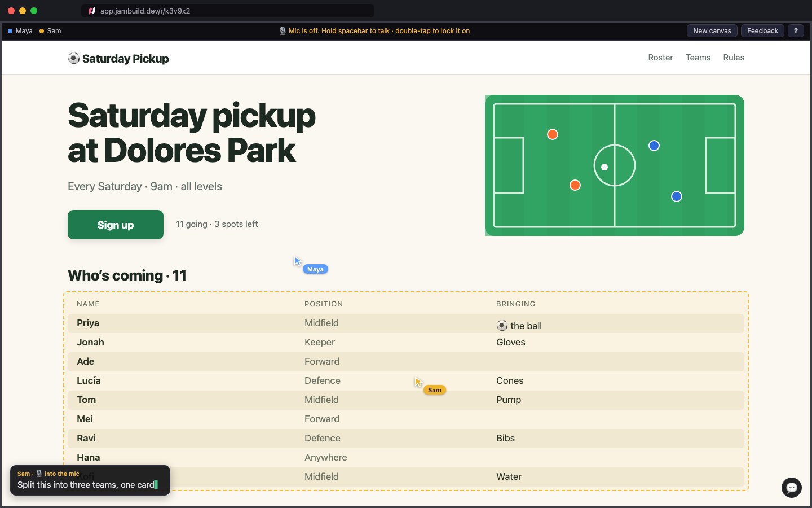Select the upper orange player dot on pitch
The height and width of the screenshot is (508, 812).
pyautogui.click(x=553, y=134)
